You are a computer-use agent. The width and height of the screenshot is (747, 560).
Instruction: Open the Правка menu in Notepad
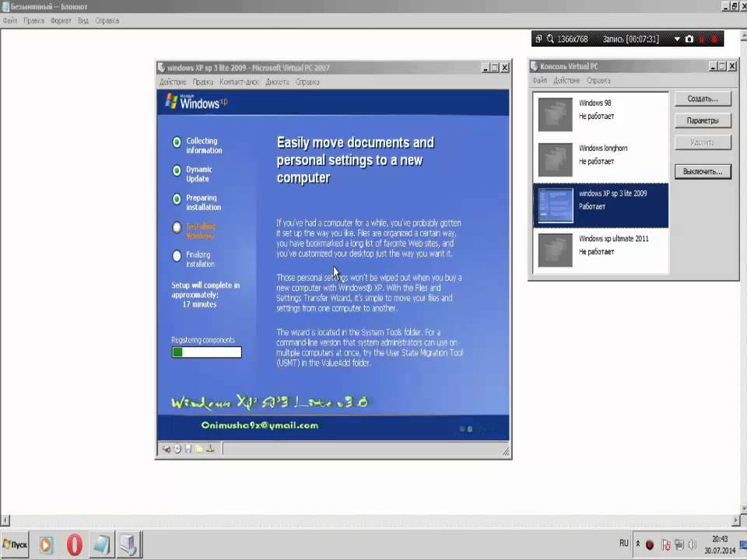[x=33, y=20]
